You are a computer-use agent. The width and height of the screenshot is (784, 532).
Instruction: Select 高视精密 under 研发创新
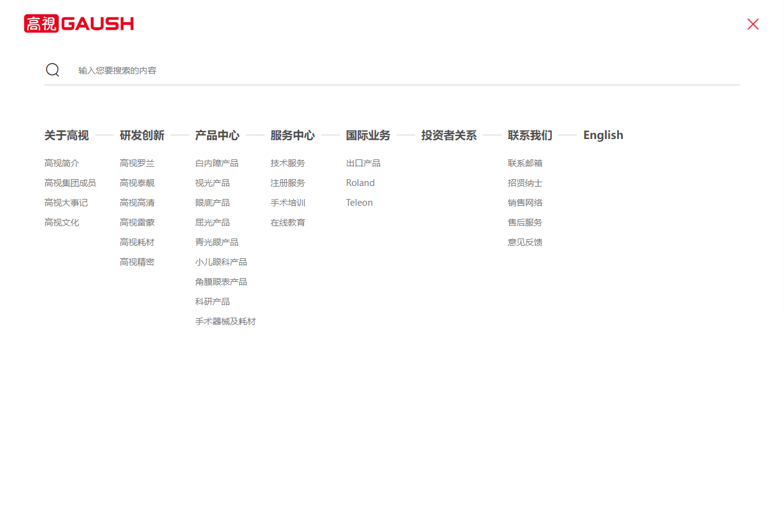pos(137,262)
